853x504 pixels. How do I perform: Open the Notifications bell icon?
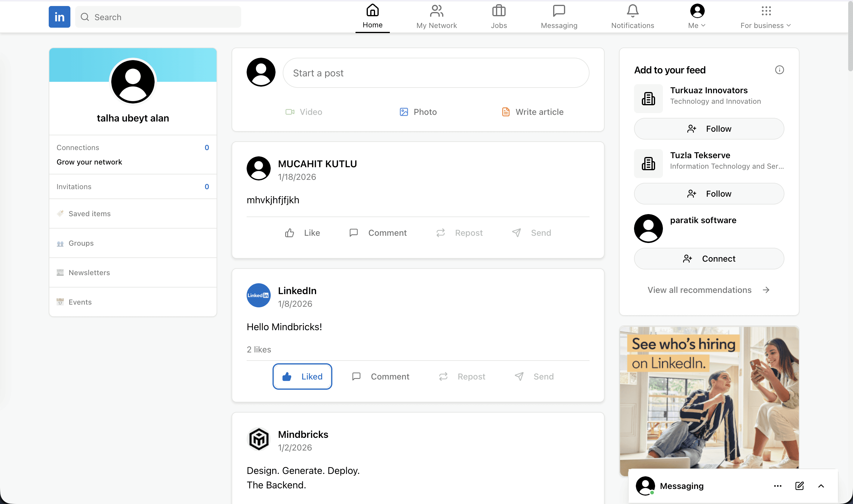(x=632, y=11)
